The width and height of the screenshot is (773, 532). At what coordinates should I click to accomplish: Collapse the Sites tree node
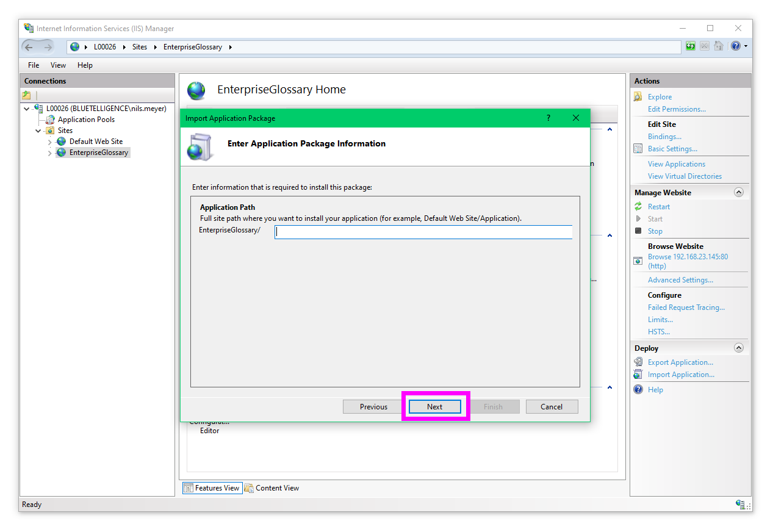[38, 131]
